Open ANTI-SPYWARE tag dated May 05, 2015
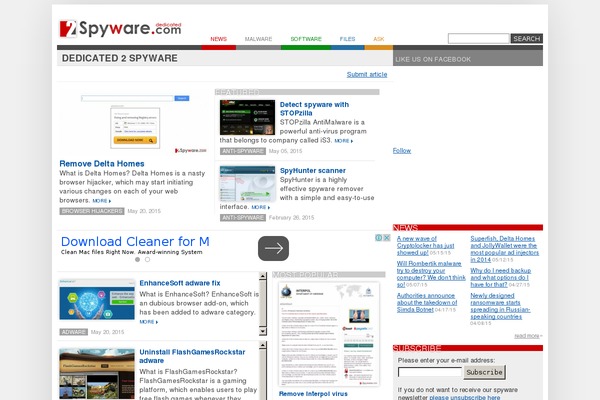Image resolution: width=600 pixels, height=400 pixels. click(243, 151)
